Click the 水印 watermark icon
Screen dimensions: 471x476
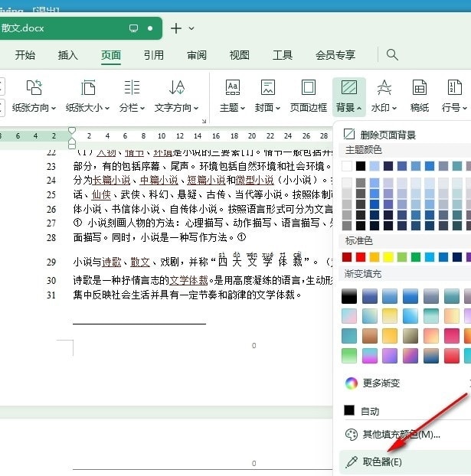tap(384, 88)
